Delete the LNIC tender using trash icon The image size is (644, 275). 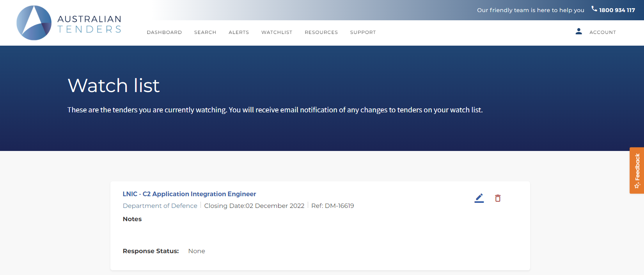pos(498,198)
